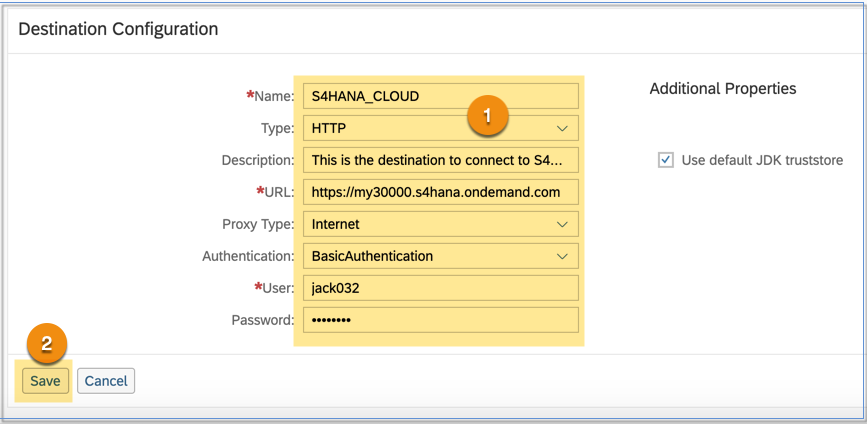Open the Proxy Type dropdown showing Internet

(441, 224)
